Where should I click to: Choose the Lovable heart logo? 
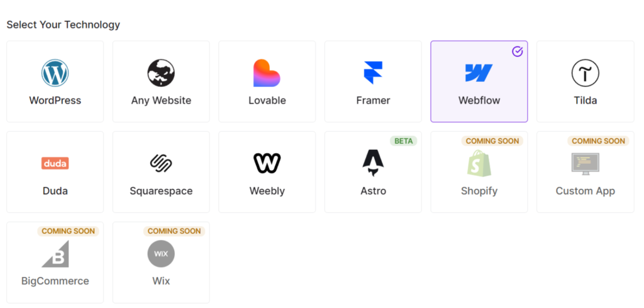coord(267,73)
